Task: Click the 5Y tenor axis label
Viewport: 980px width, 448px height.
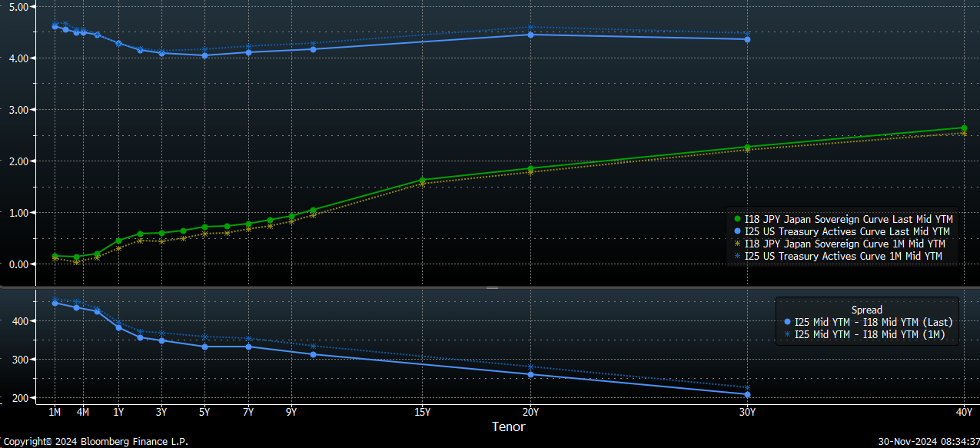Action: pos(204,413)
